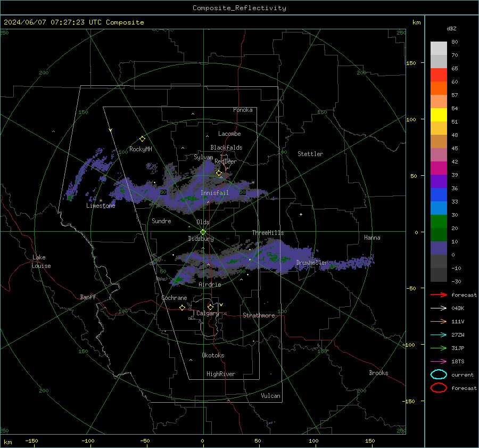The image size is (479, 448).
Task: Click the Hanna town label
Action: [372, 238]
